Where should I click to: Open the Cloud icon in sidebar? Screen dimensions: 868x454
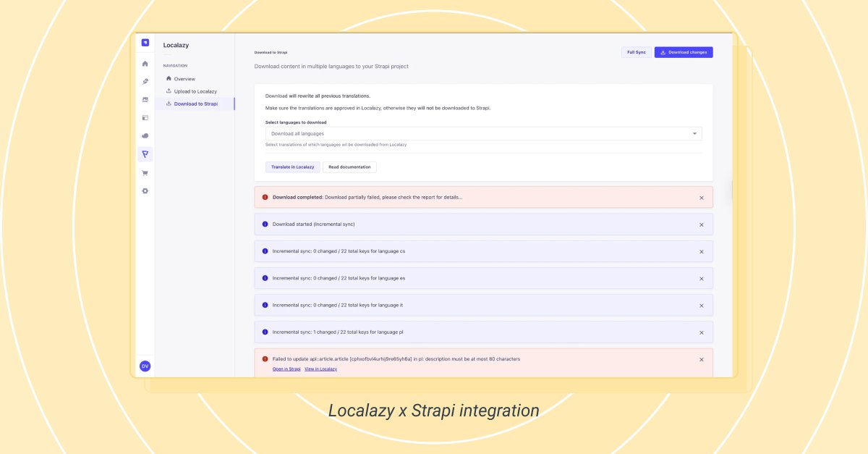[x=145, y=135]
